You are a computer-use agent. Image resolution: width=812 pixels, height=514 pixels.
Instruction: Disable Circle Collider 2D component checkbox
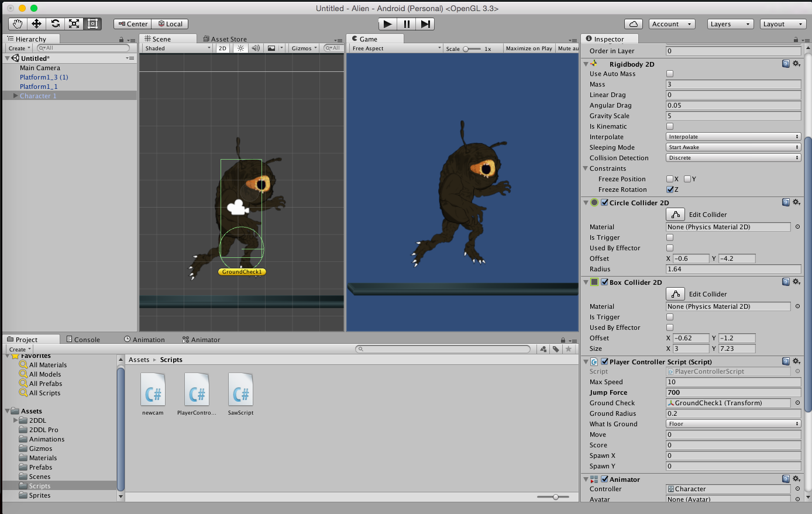[x=604, y=202]
